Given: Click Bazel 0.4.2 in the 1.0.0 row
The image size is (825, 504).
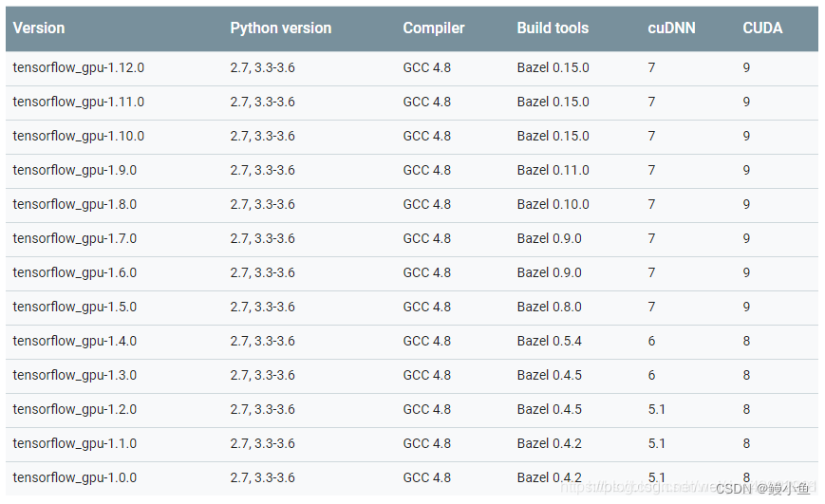Looking at the screenshot, I should [x=550, y=478].
